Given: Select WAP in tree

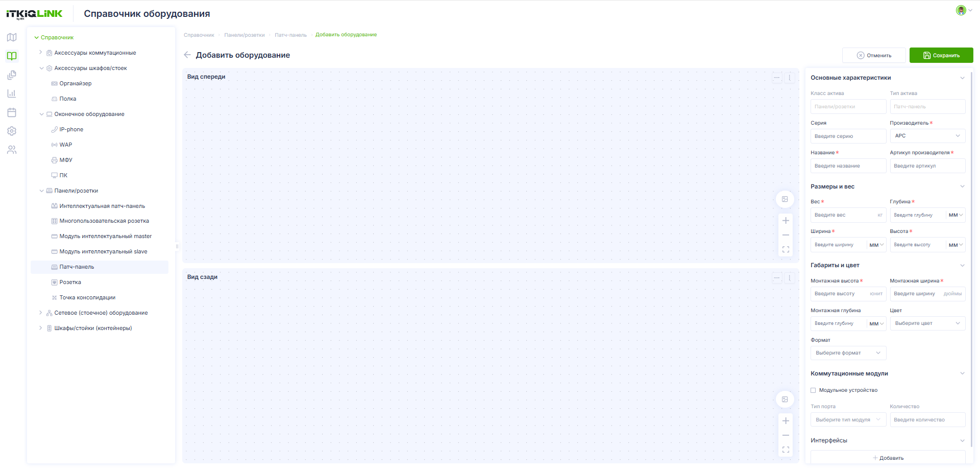Looking at the screenshot, I should pos(66,145).
